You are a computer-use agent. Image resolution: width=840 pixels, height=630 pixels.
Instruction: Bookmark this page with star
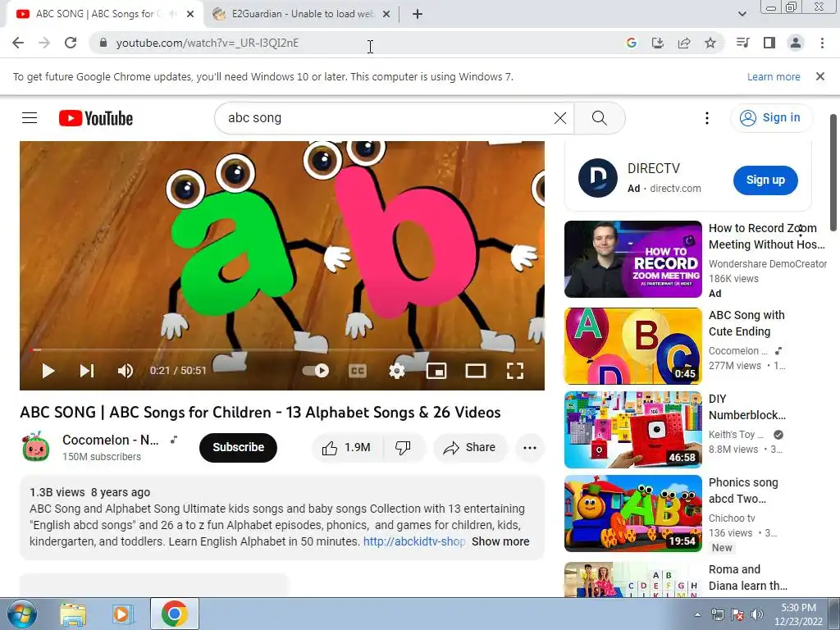click(710, 43)
